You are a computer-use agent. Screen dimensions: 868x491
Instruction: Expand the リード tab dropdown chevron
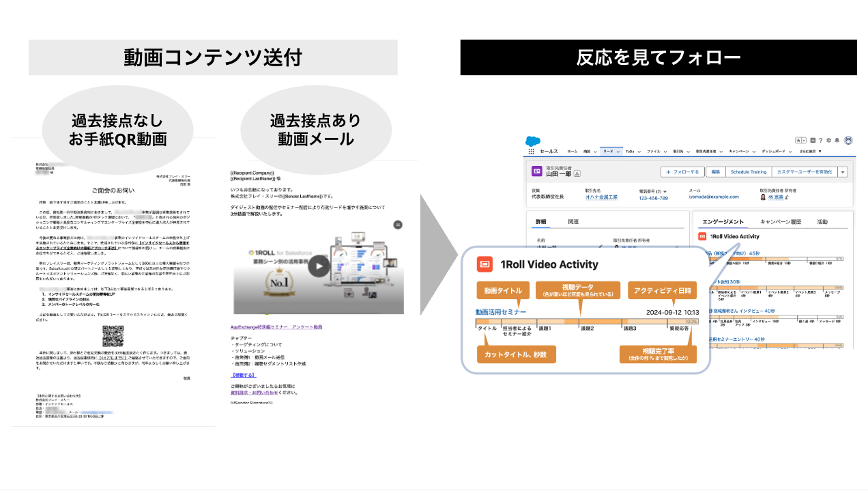point(618,151)
